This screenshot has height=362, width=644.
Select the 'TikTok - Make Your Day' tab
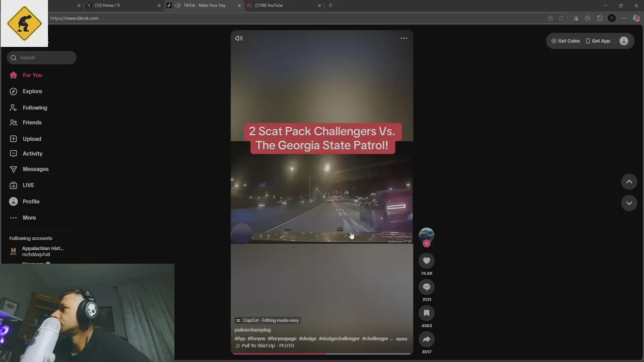(x=204, y=6)
